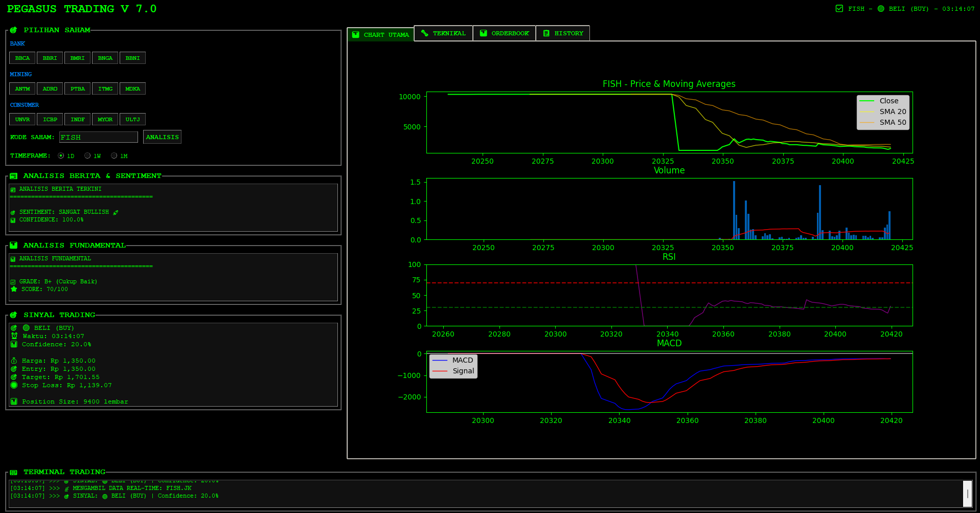Switch to the Teknikal tab
The image size is (980, 513).
[443, 33]
